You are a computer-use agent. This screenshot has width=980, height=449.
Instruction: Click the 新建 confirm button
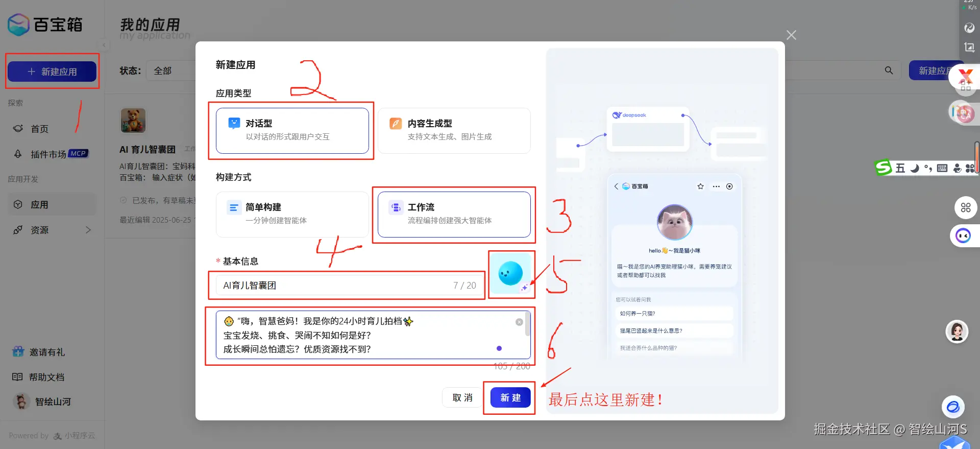pyautogui.click(x=510, y=397)
